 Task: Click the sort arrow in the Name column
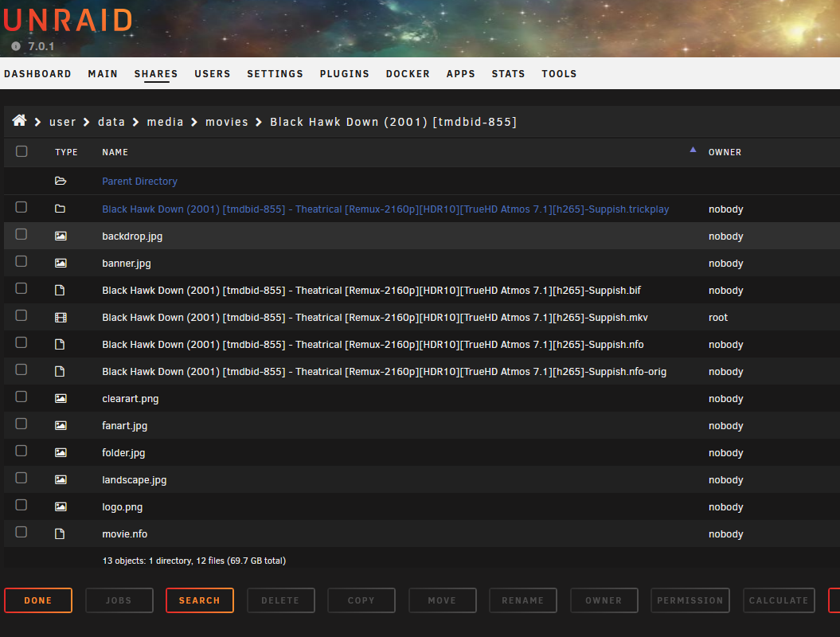[x=693, y=150]
